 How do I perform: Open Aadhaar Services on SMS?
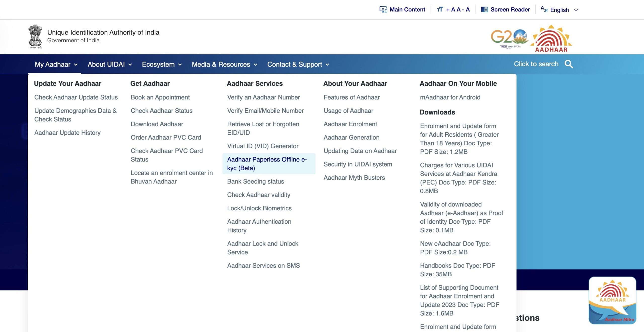coord(263,265)
